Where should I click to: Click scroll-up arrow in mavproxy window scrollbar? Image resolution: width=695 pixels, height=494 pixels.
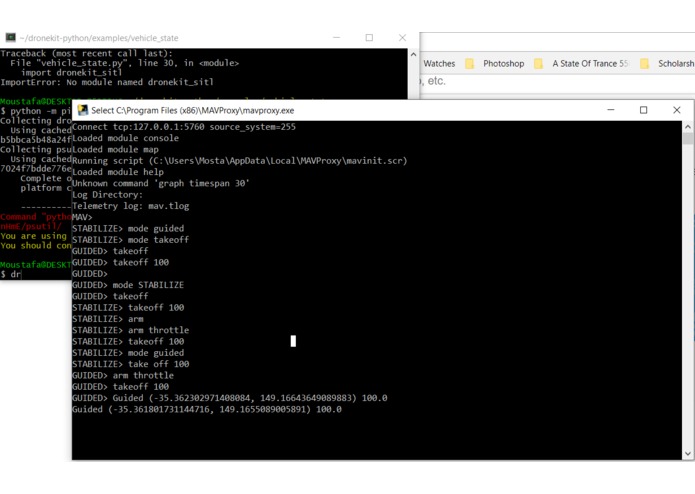[687, 127]
